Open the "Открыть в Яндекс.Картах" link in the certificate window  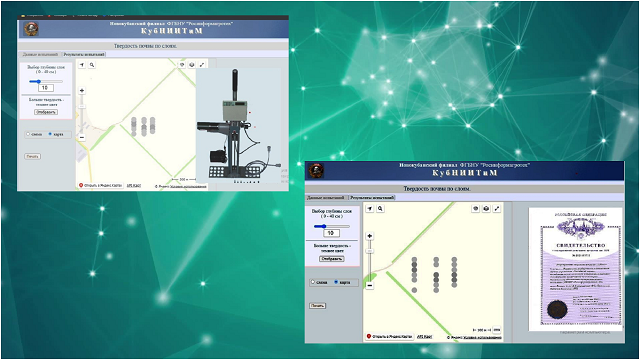[x=389, y=337]
